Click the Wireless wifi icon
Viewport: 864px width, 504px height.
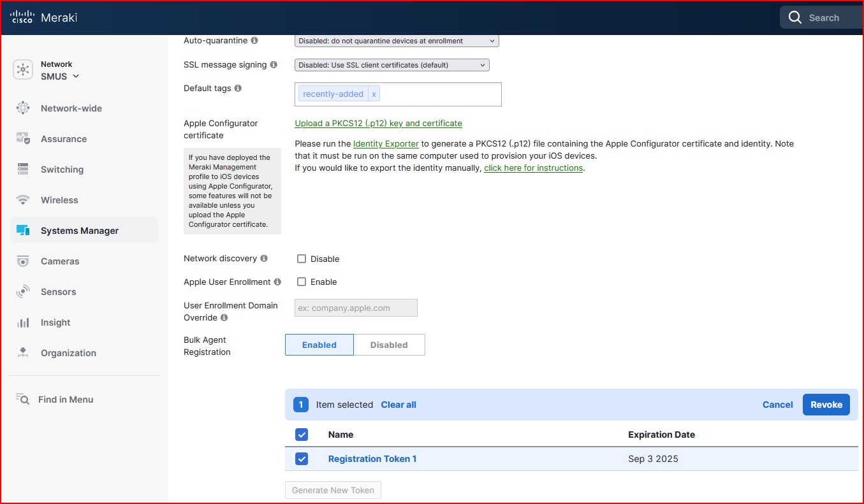[x=23, y=200]
